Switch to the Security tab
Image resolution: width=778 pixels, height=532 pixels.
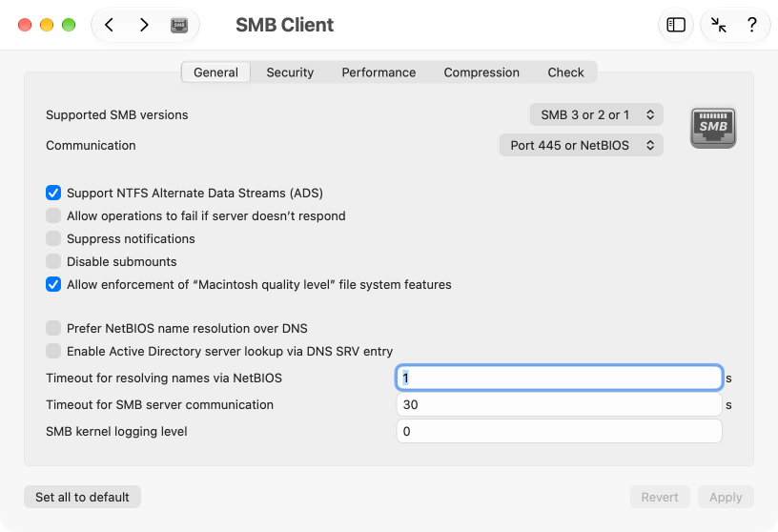coord(290,72)
